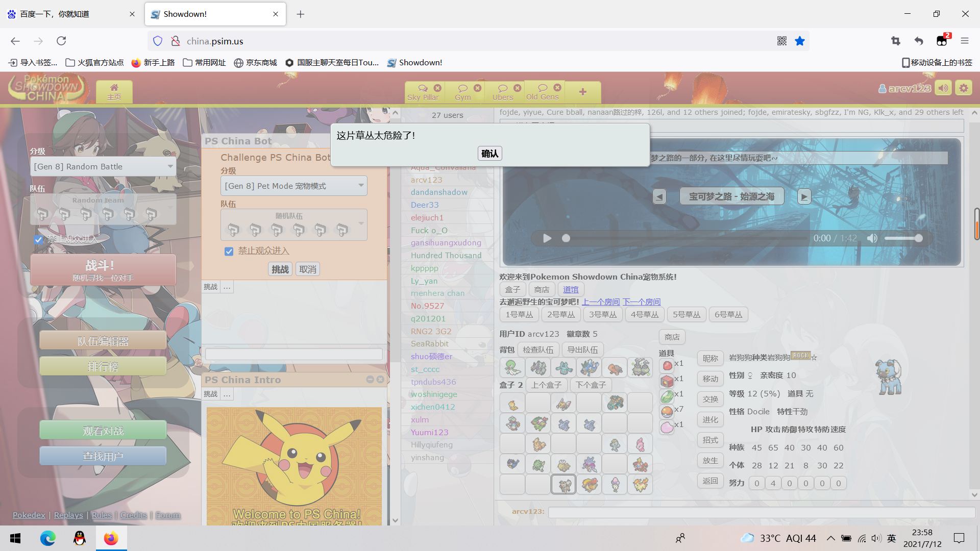Viewport: 980px width, 551px height.
Task: Open user arcv123 in user list
Action: tap(427, 180)
